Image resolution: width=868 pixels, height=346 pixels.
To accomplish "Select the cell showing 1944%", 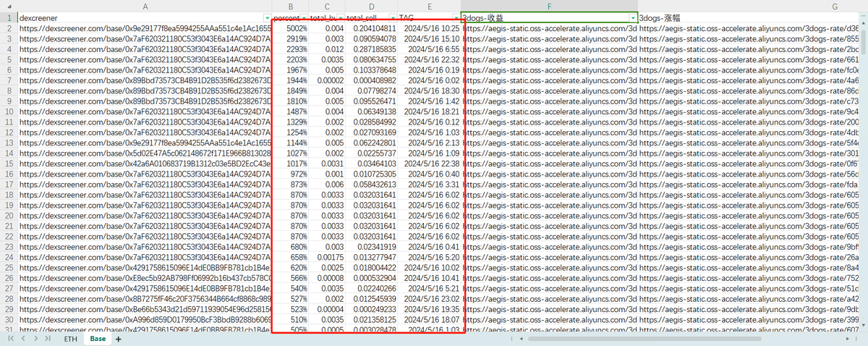I will click(x=292, y=80).
